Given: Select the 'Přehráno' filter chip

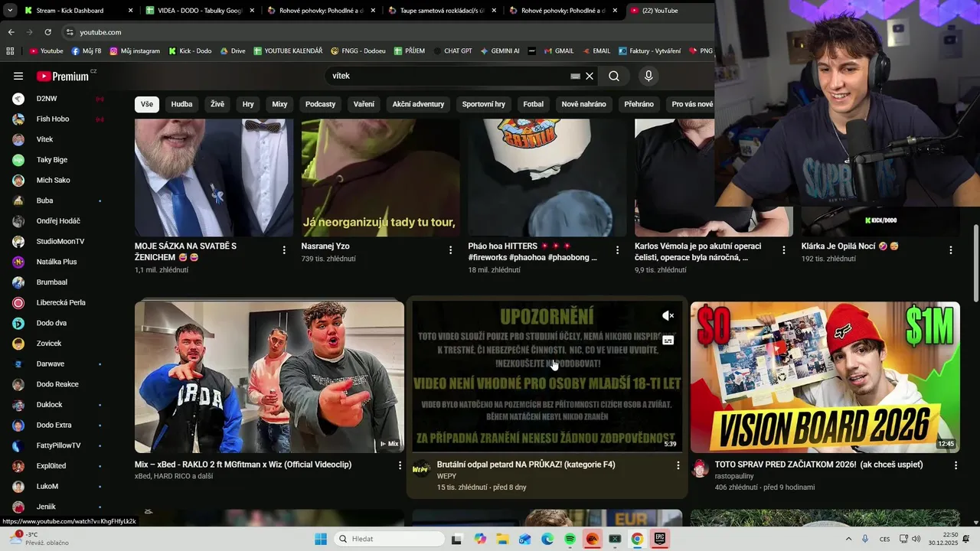Looking at the screenshot, I should 639,104.
